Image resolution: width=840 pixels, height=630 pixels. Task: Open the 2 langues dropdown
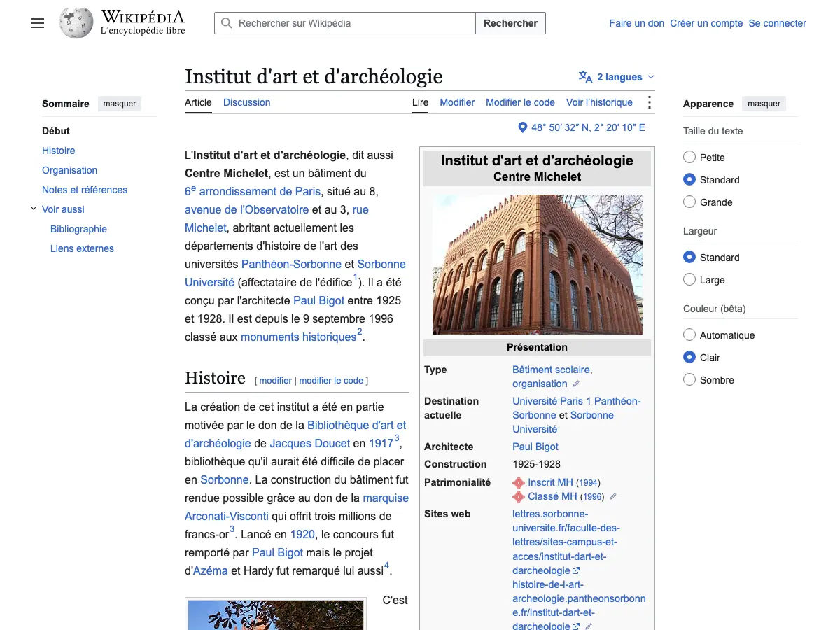tap(617, 77)
